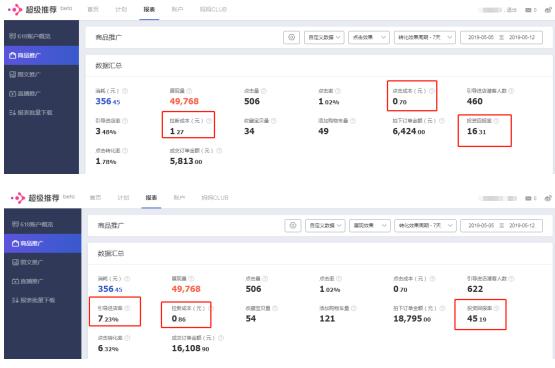
Task: Click the 图文推广 icon in lower sidebar
Action: (x=15, y=262)
